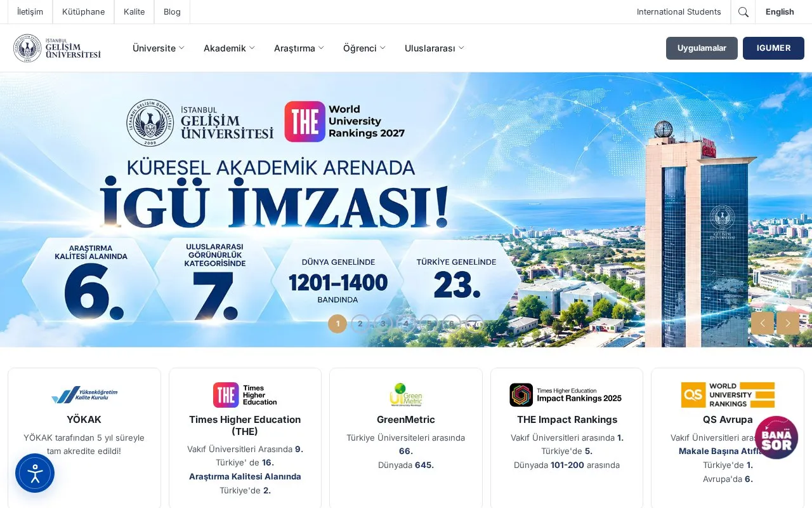The image size is (812, 508).
Task: Click the YÖKAK logo in first card
Action: coord(84,395)
